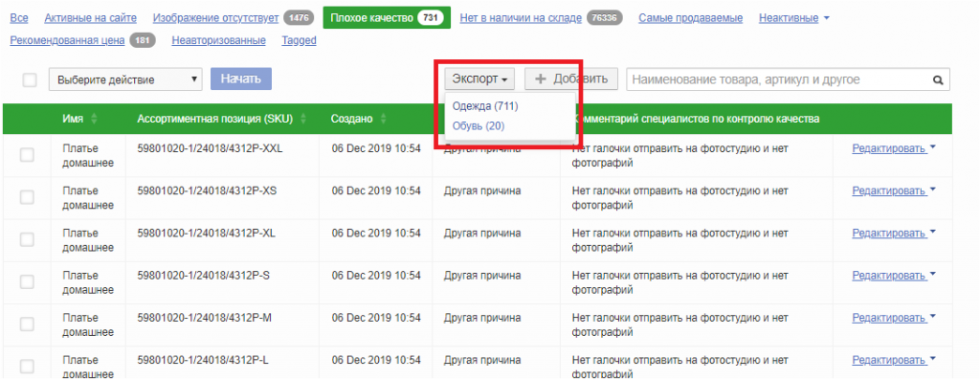Check the row for SKU ending 4312P-L
This screenshot has width=980, height=380.
point(27,367)
